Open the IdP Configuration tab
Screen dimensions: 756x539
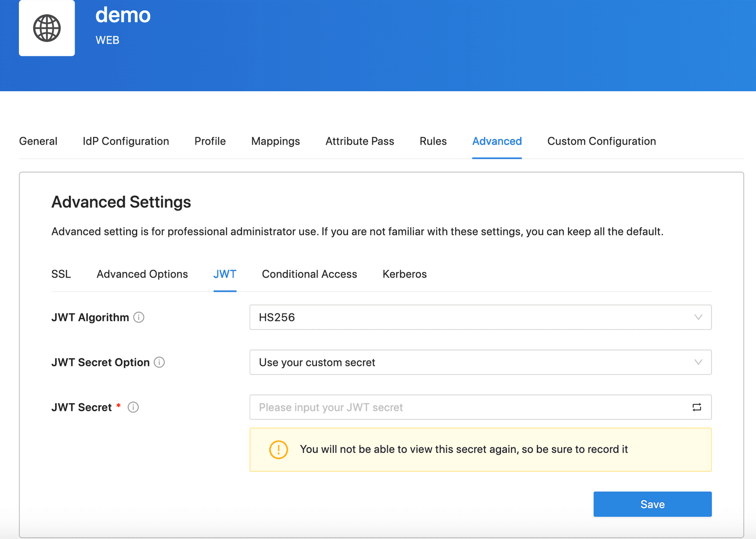point(126,141)
